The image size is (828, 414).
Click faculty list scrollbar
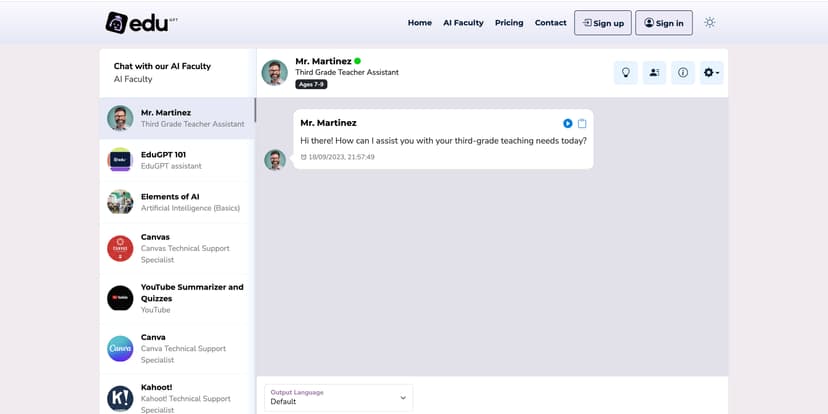click(255, 110)
